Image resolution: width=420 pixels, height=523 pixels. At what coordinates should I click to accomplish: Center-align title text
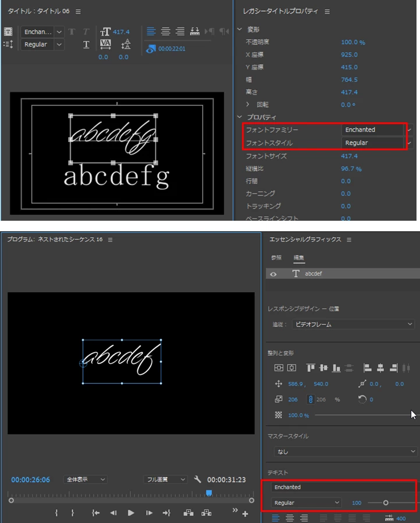(166, 31)
